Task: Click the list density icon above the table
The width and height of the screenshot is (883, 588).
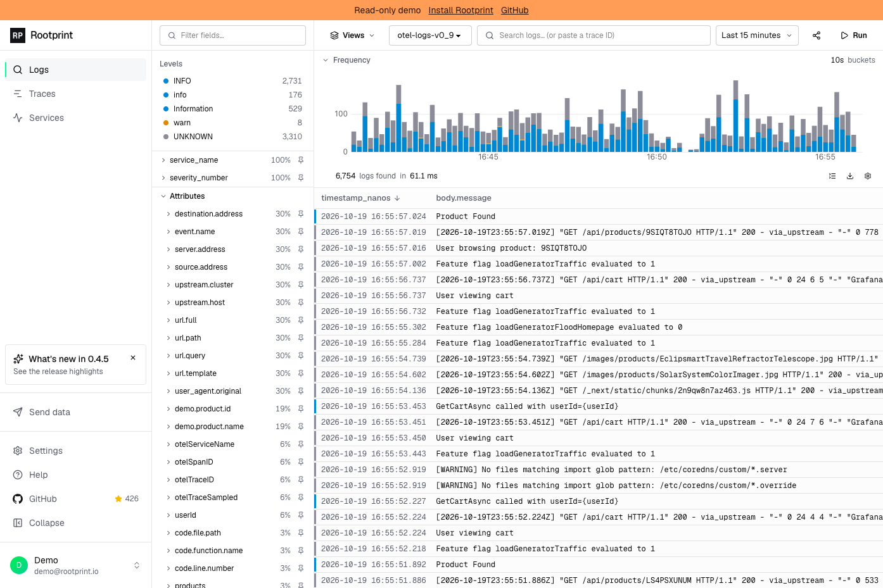Action: click(x=832, y=176)
